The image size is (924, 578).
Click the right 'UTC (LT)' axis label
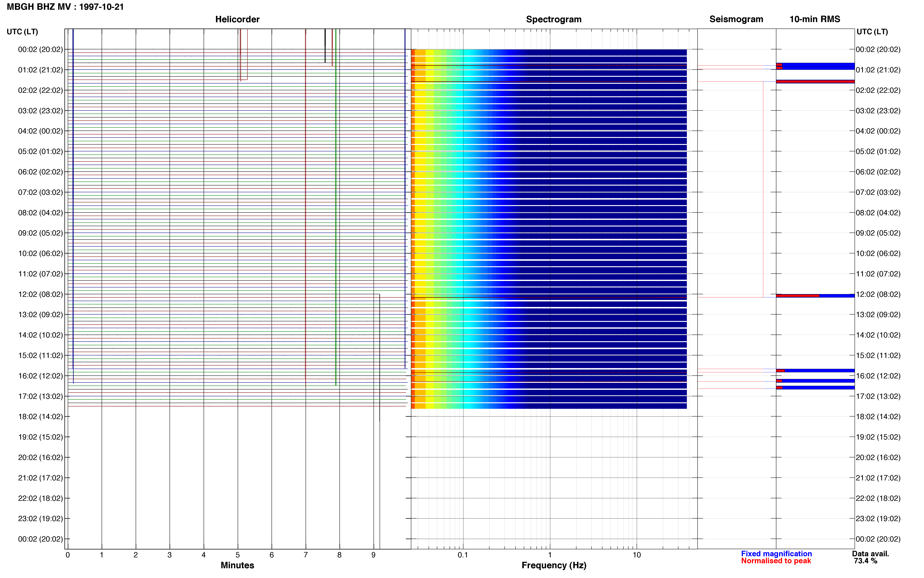(872, 32)
